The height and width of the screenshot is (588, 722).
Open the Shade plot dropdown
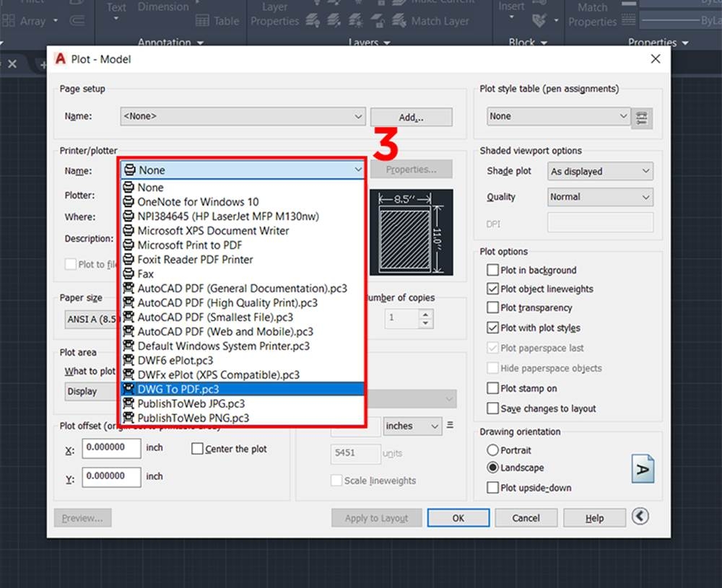600,171
